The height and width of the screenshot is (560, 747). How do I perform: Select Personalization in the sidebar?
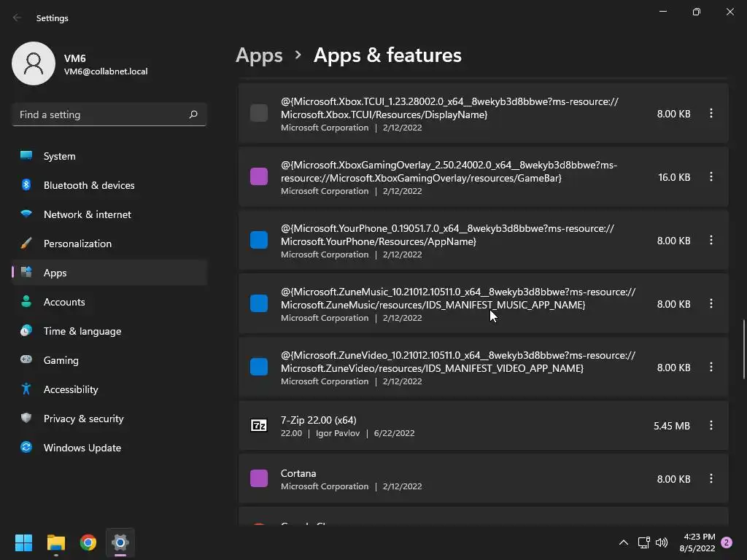click(77, 244)
